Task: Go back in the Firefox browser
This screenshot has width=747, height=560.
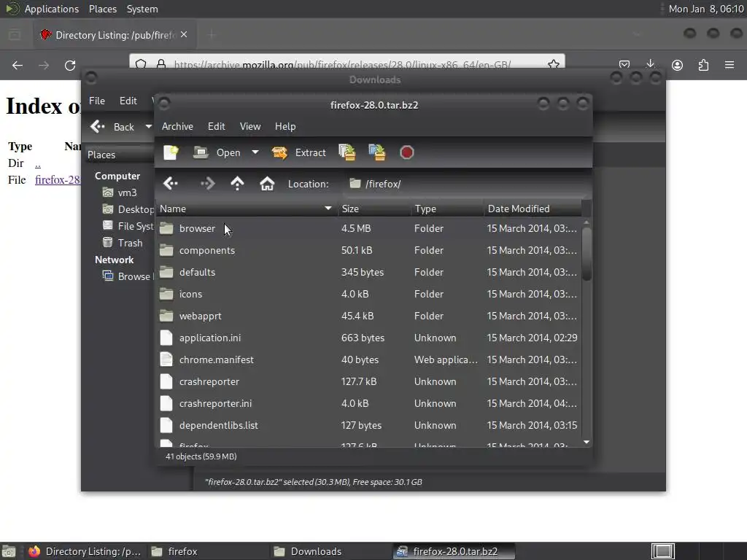Action: (18, 65)
